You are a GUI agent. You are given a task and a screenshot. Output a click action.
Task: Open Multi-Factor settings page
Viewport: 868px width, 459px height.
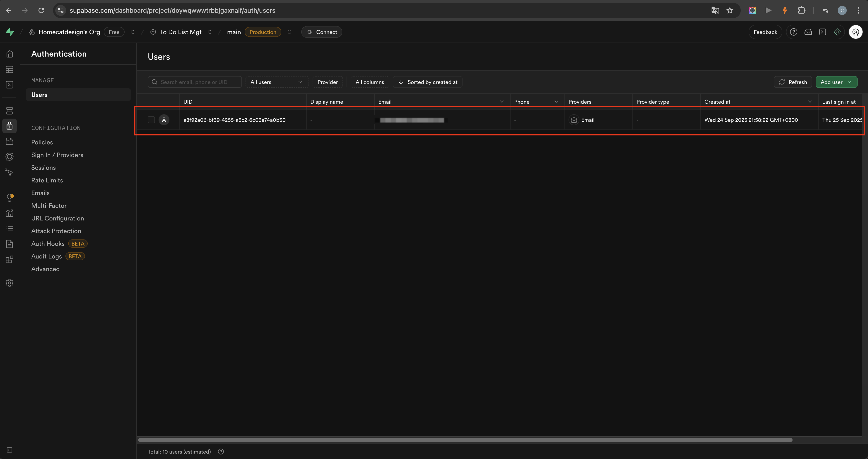click(x=49, y=206)
